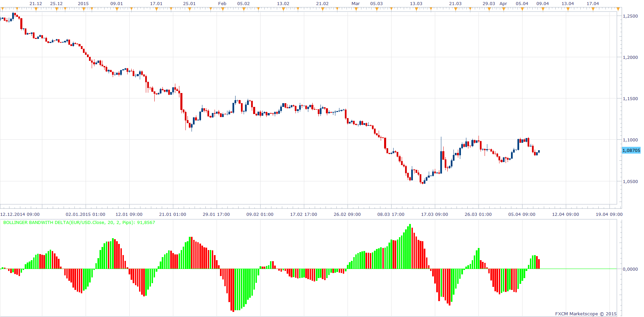Screen dimensions: 644x317
Task: Click the orange marker under the 05.03 date
Action: point(377,9)
